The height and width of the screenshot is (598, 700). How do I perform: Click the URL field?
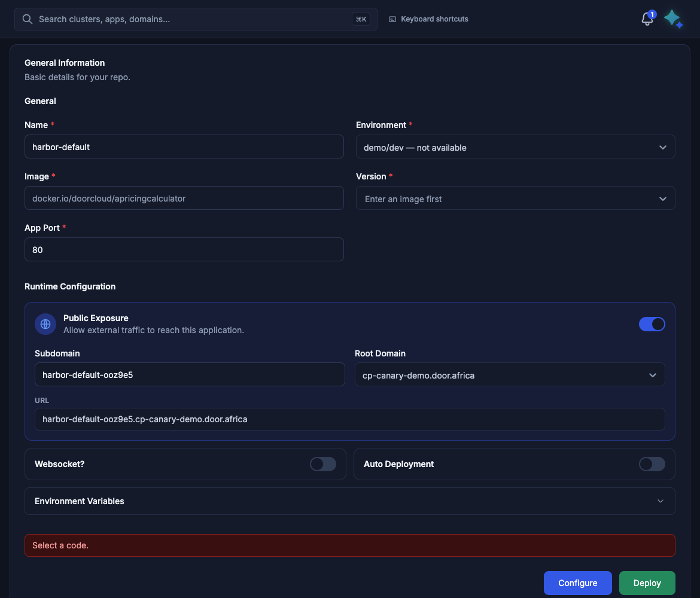(349, 419)
